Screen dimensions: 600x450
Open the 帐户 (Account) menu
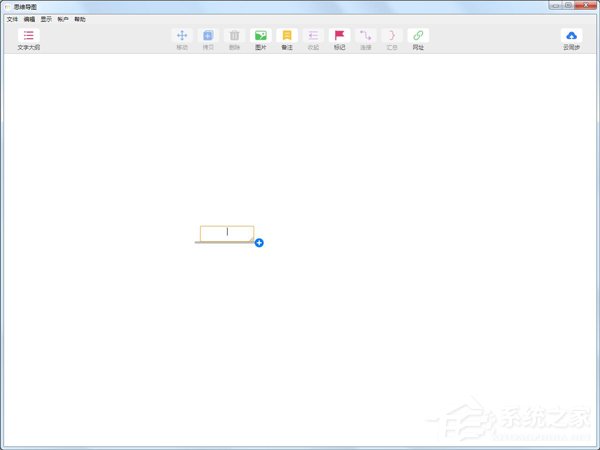tap(63, 19)
